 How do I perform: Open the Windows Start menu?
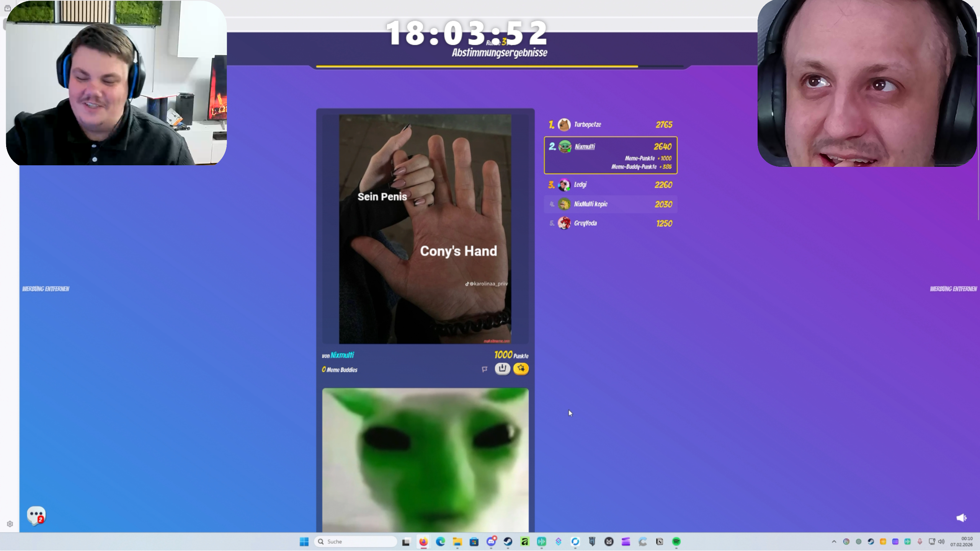pyautogui.click(x=304, y=541)
